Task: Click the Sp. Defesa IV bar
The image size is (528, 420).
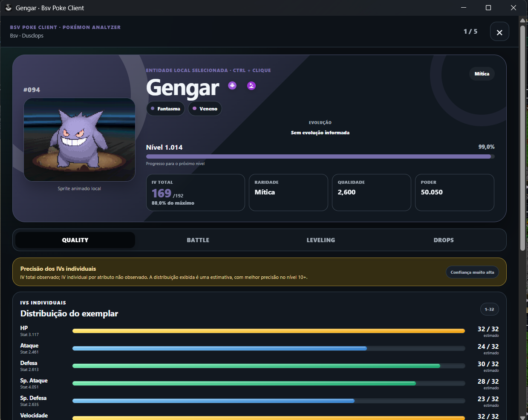Action: pyautogui.click(x=268, y=401)
